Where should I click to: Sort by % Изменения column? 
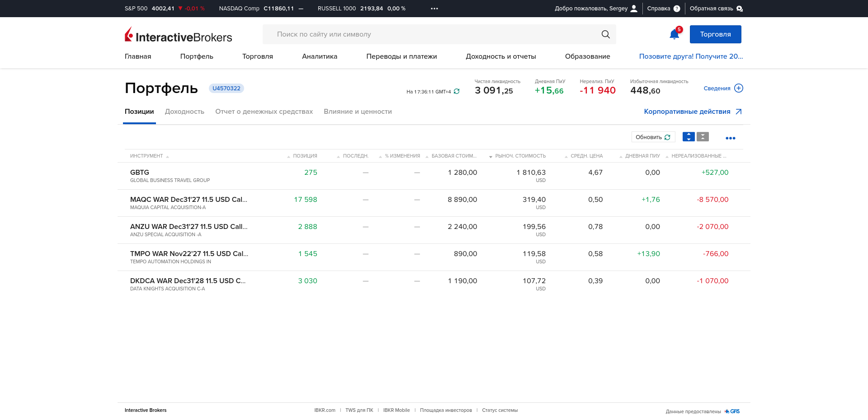(x=402, y=156)
